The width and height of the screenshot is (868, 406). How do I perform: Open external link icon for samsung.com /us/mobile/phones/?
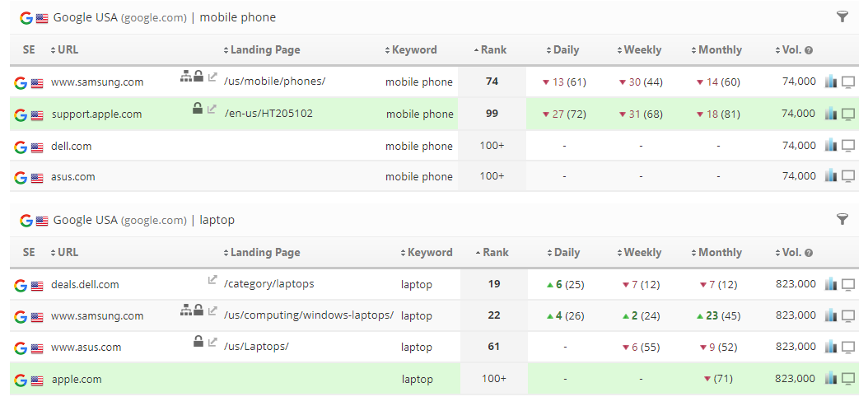[212, 77]
